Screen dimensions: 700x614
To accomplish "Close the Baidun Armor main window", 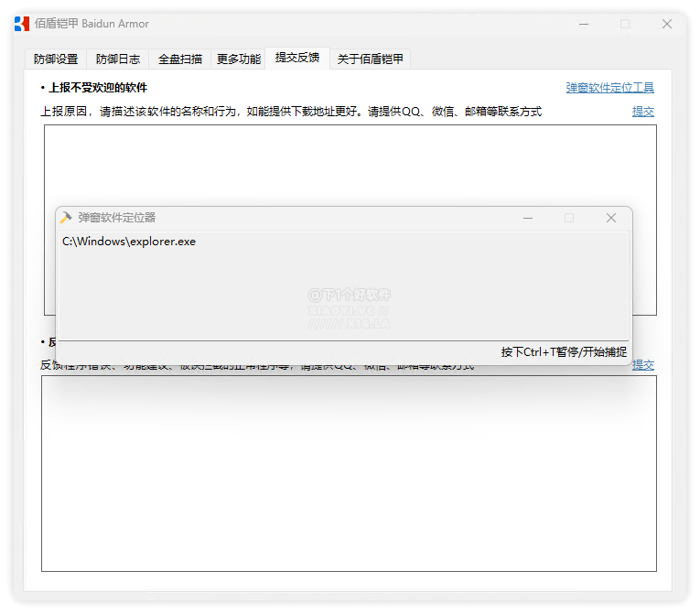I will pyautogui.click(x=667, y=24).
